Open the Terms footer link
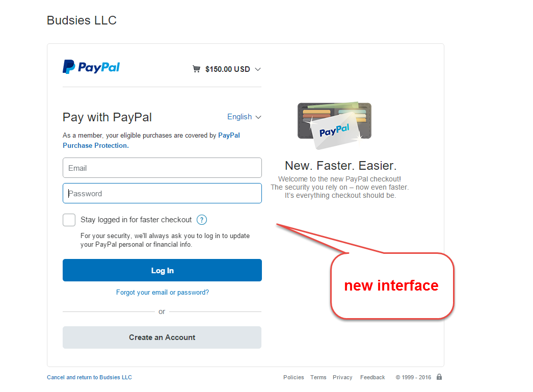 coord(318,377)
